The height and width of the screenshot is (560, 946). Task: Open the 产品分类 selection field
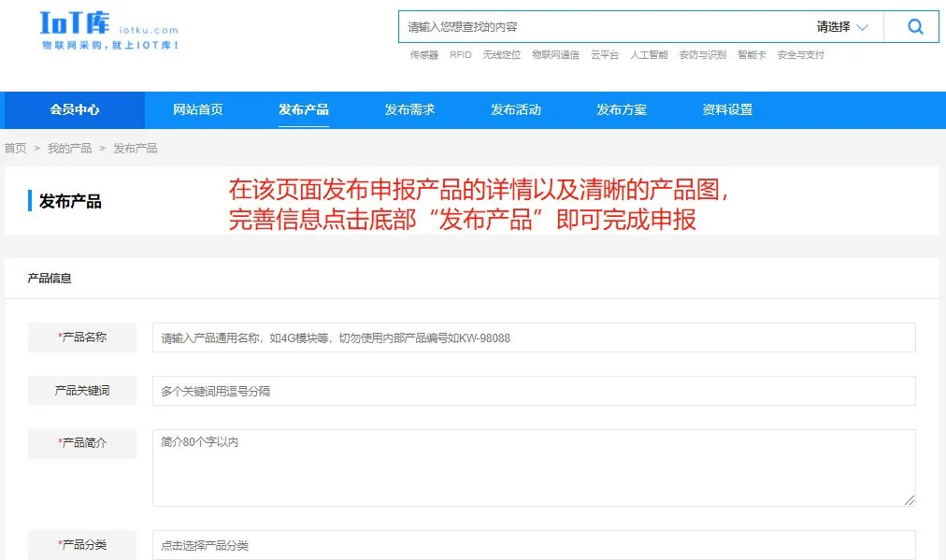coord(534,546)
